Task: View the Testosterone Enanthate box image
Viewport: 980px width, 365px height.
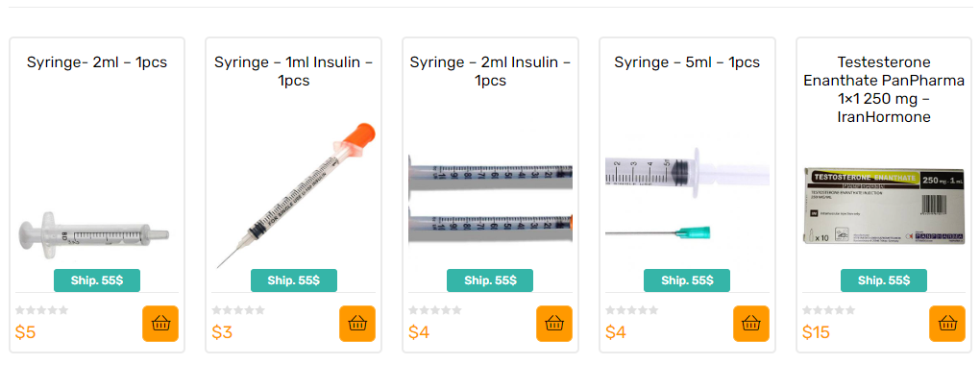Action: [x=884, y=206]
